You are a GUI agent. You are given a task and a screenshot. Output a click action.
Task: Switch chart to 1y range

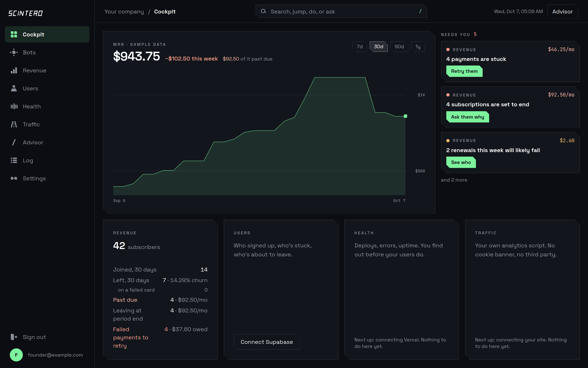[418, 46]
